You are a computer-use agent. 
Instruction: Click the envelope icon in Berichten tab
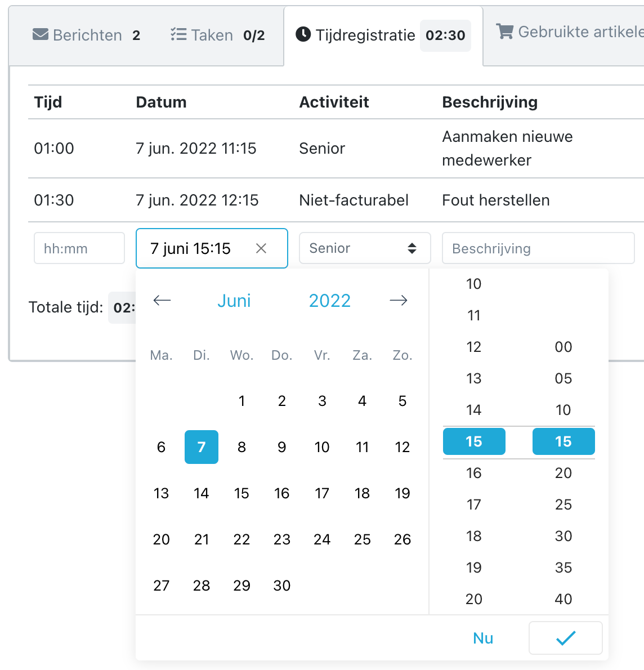coord(41,34)
